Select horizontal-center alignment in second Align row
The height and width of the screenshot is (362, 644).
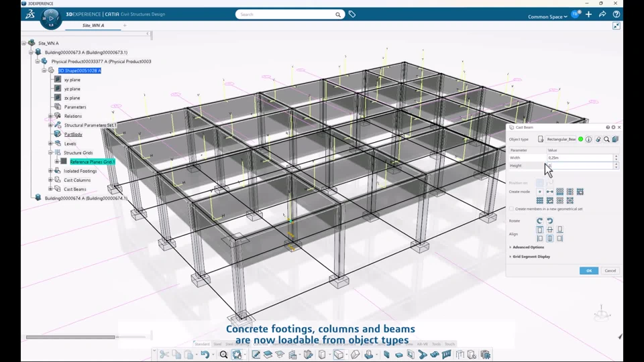click(549, 239)
